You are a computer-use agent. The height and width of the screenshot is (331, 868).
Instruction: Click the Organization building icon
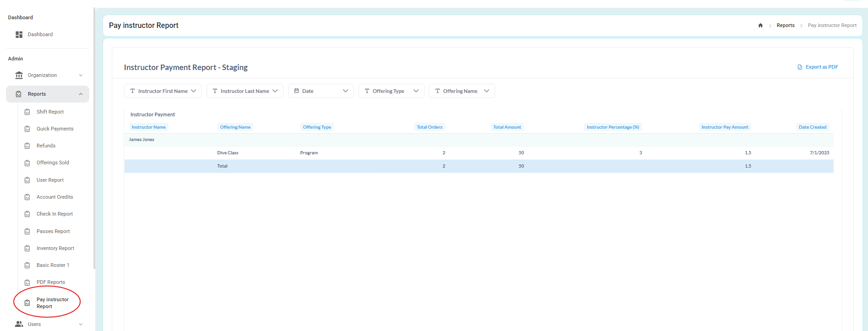click(x=19, y=75)
